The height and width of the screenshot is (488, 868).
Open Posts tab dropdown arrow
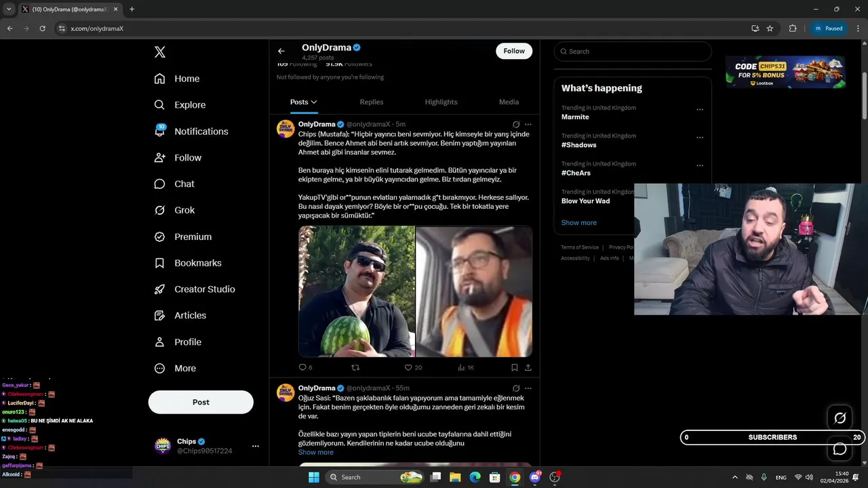(314, 102)
